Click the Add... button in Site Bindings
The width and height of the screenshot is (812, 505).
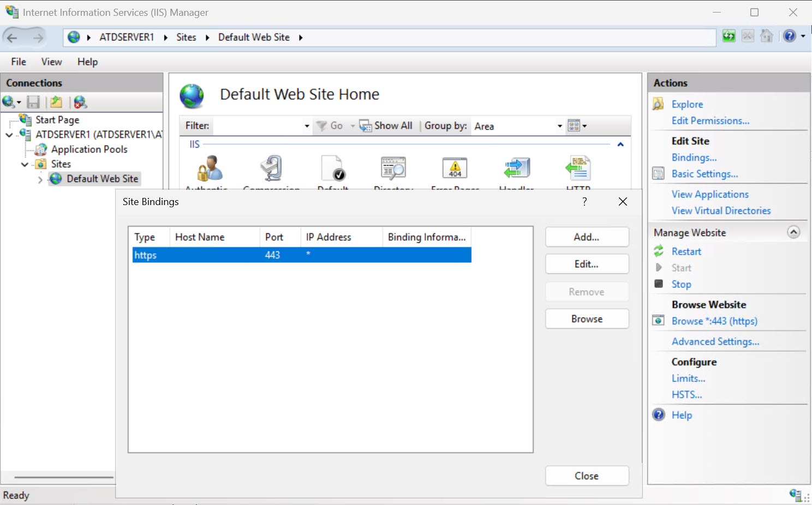pos(587,237)
